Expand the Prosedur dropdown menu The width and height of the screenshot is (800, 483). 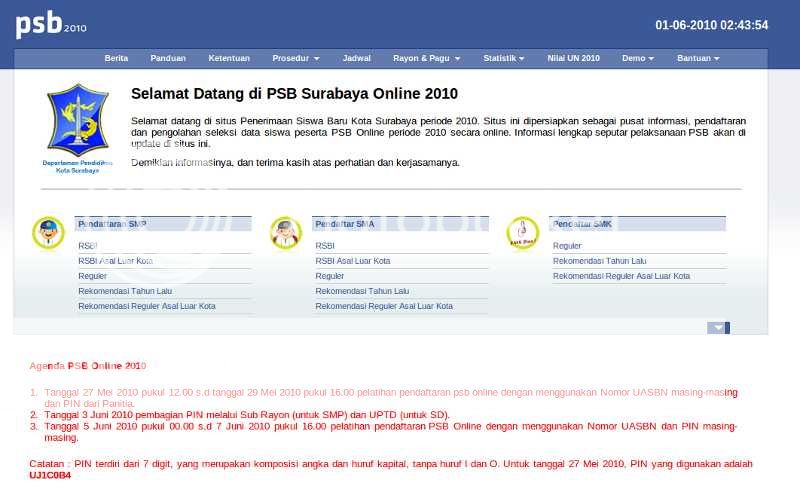296,58
